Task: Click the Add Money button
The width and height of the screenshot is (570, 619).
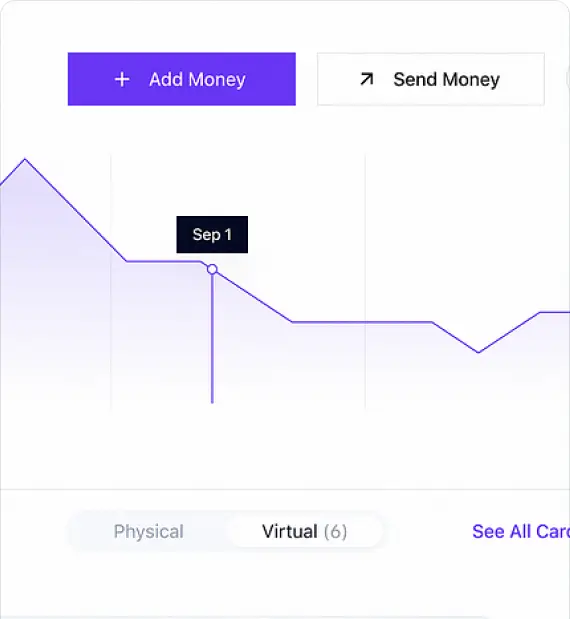Action: tap(182, 79)
